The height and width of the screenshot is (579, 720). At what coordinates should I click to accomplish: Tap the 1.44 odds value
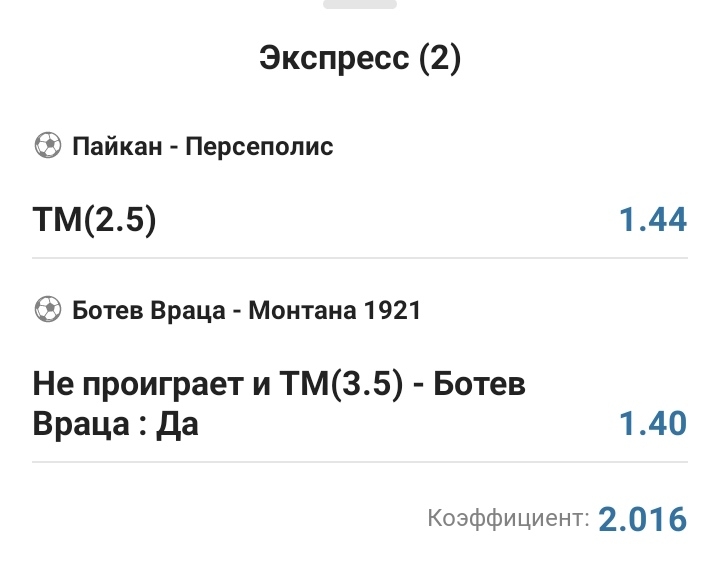pyautogui.click(x=653, y=219)
